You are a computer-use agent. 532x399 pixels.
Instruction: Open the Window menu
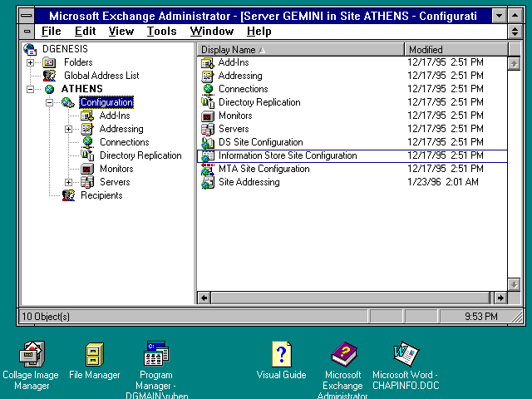coord(212,32)
